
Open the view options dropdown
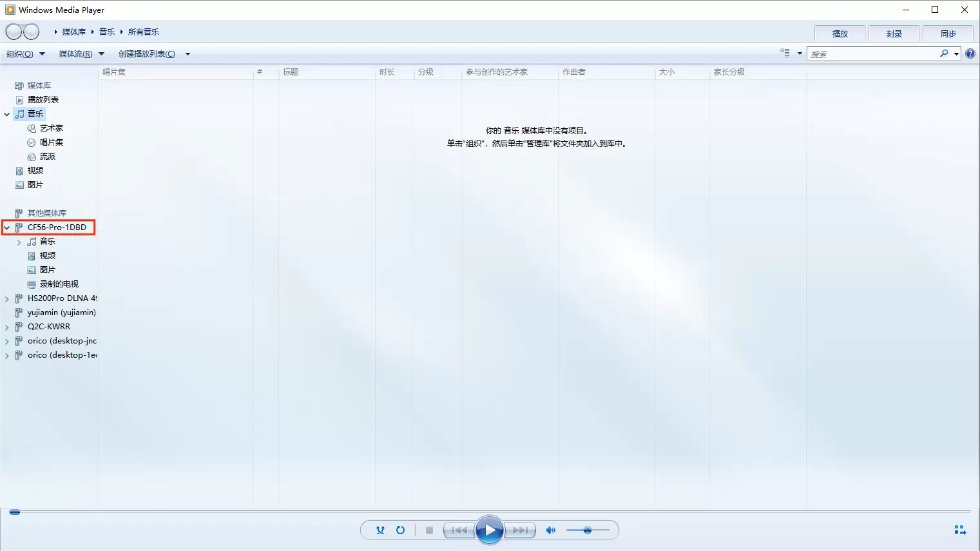point(800,54)
